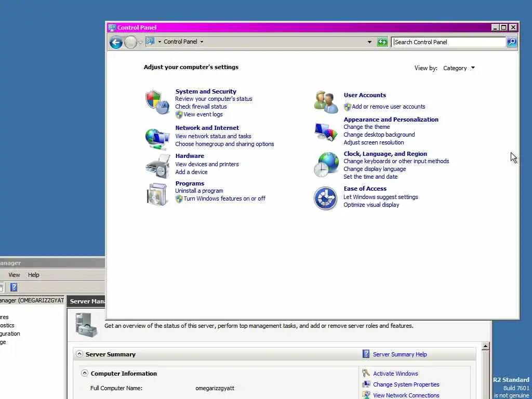The height and width of the screenshot is (399, 532).
Task: Click the Search Control Panel input field
Action: tap(448, 42)
